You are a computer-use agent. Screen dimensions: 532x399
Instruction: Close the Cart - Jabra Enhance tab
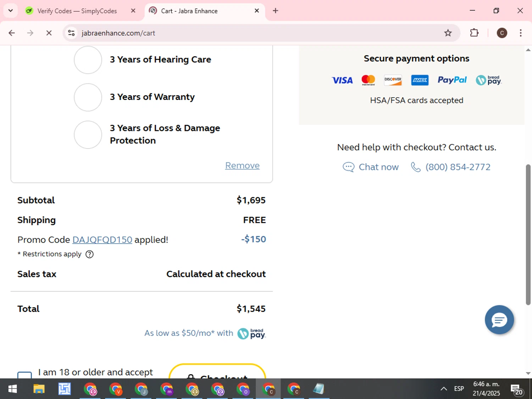coord(257,11)
